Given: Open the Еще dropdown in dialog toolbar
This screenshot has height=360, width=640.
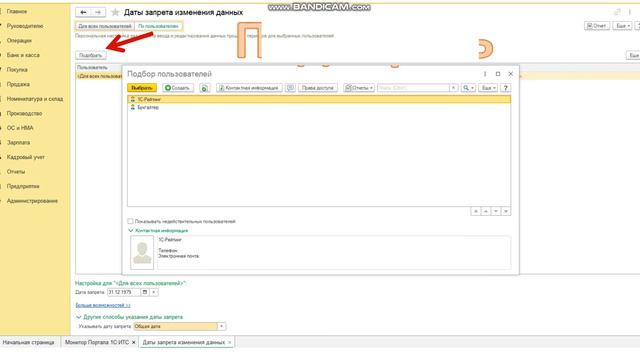Looking at the screenshot, I should pos(488,88).
